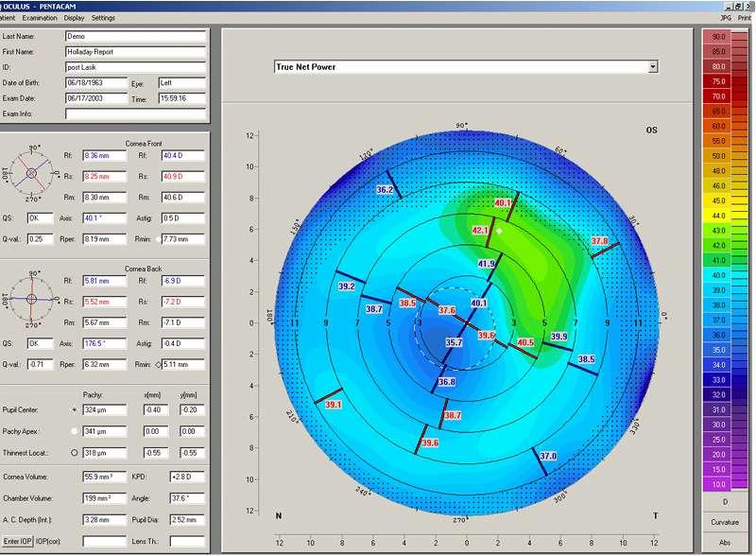The image size is (756, 556).
Task: Open the Examination menu
Action: (x=40, y=18)
